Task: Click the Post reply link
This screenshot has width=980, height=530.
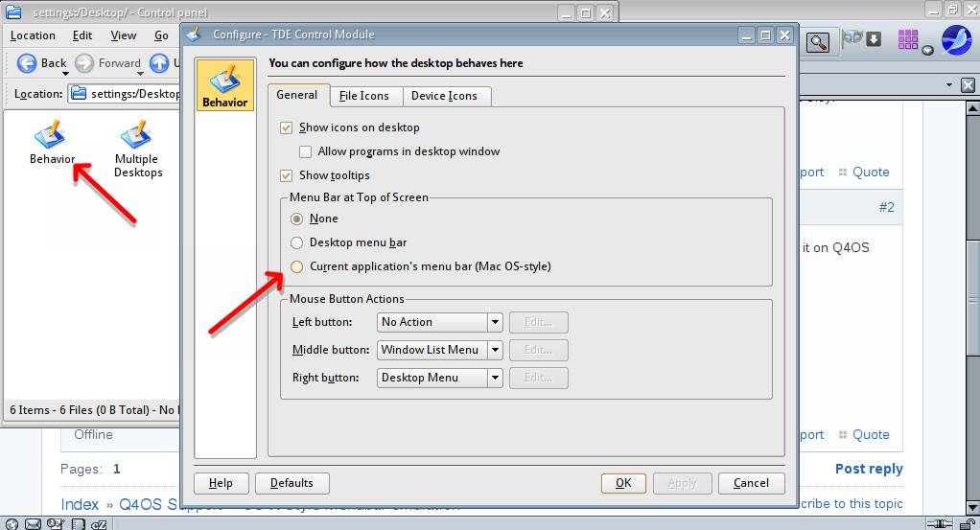Action: pyautogui.click(x=868, y=469)
